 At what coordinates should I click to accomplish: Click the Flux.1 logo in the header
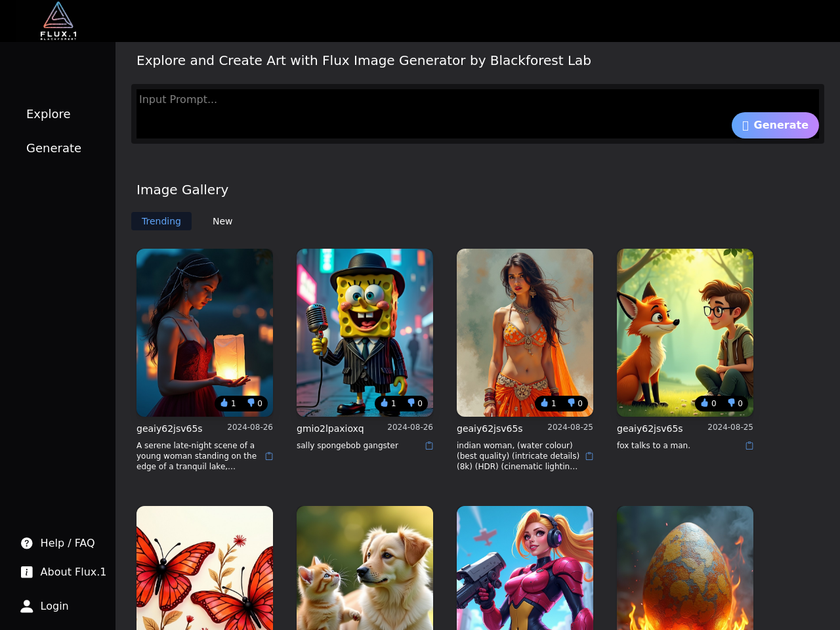coord(58,20)
